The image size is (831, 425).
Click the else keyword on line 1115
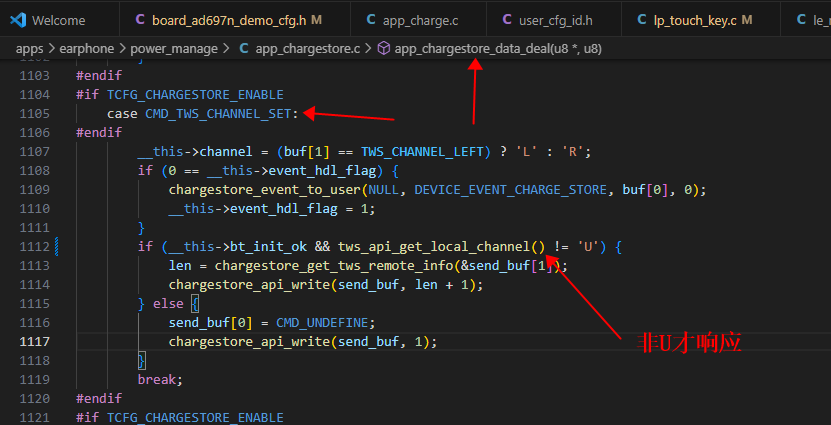168,304
